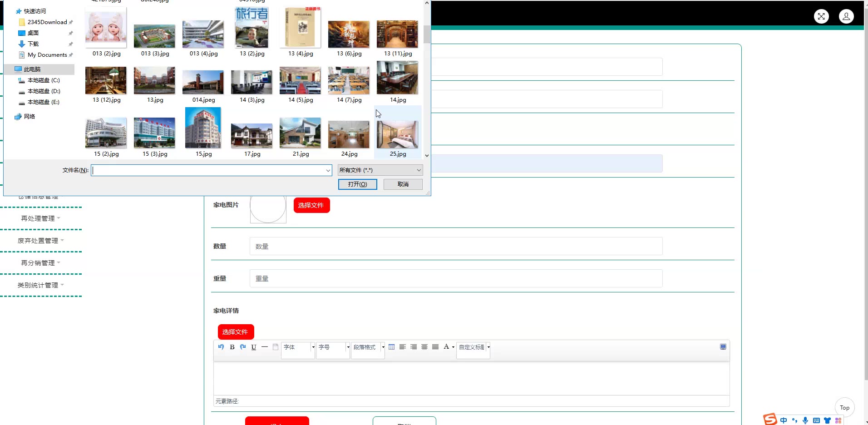
Task: Redo with the editor redo arrow
Action: [243, 347]
